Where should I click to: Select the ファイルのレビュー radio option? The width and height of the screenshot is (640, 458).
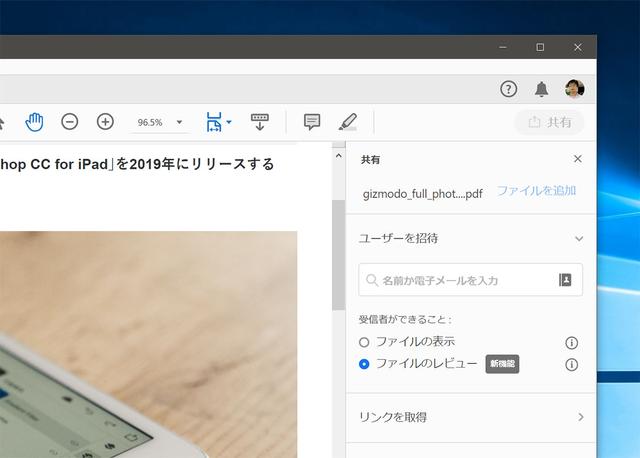(x=364, y=364)
